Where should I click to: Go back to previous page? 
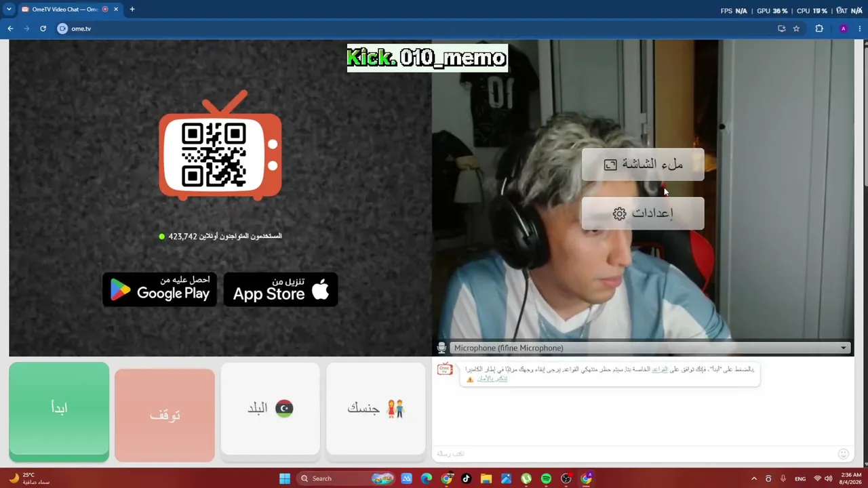point(10,28)
